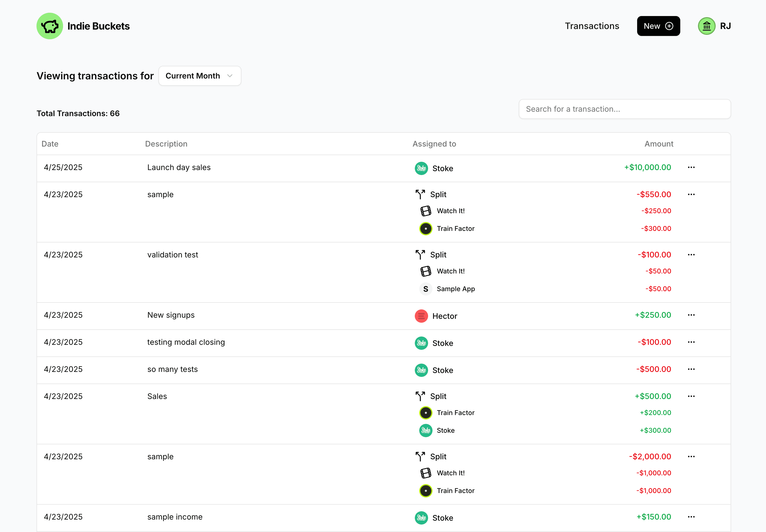Click the Amount column header
766x532 pixels.
point(659,144)
